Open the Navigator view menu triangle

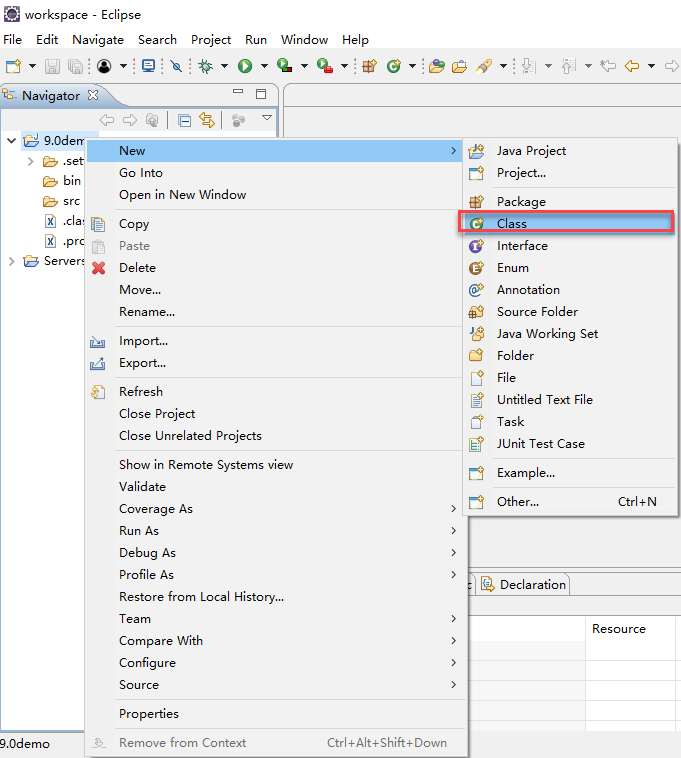pos(267,119)
